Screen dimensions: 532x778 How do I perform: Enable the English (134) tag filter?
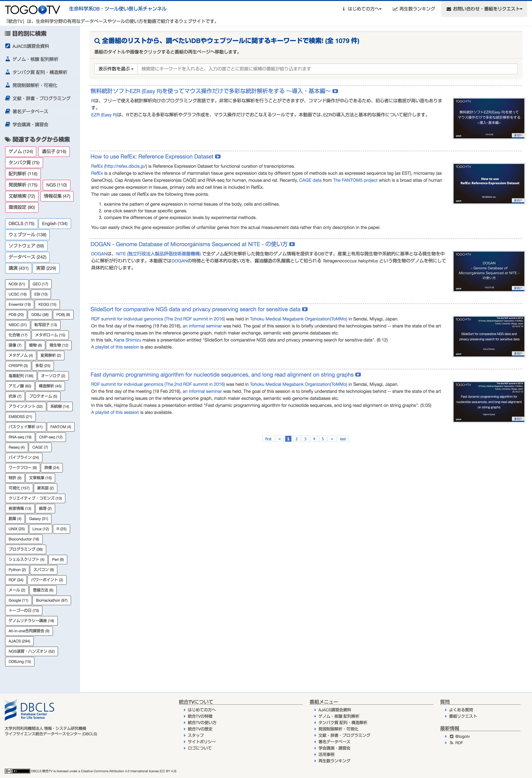pos(55,224)
